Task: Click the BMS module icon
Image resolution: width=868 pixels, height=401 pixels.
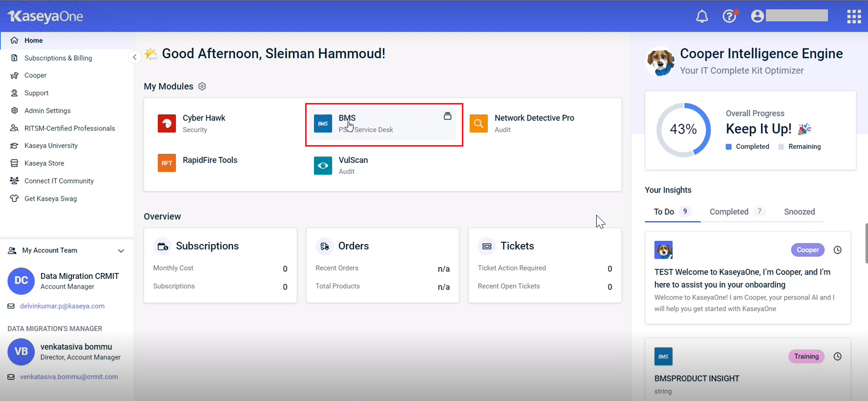Action: [323, 123]
